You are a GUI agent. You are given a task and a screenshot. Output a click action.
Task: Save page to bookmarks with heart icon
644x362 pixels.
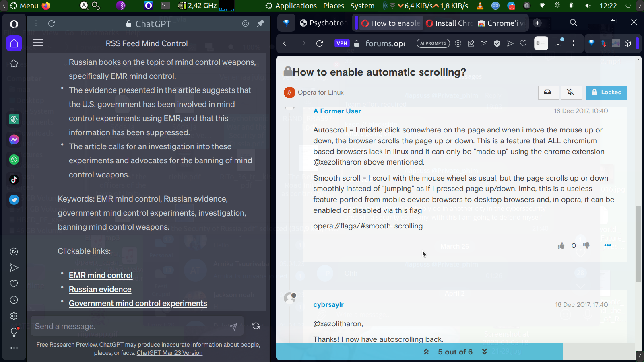pyautogui.click(x=523, y=43)
